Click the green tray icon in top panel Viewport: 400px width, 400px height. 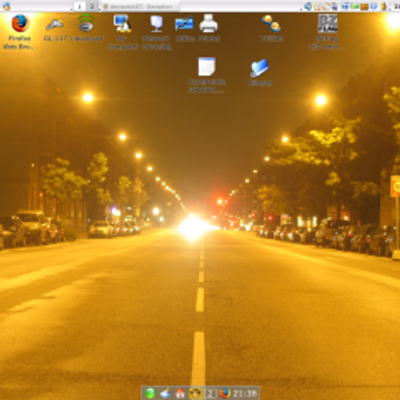(x=355, y=6)
